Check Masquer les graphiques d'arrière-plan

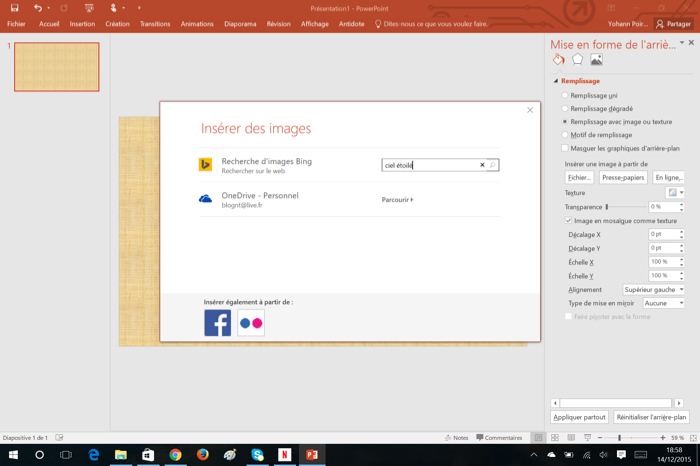[x=565, y=148]
